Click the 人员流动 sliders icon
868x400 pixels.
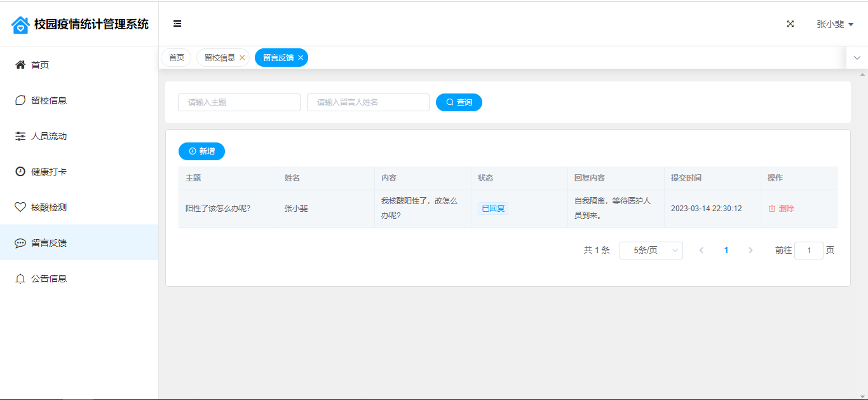click(x=20, y=136)
